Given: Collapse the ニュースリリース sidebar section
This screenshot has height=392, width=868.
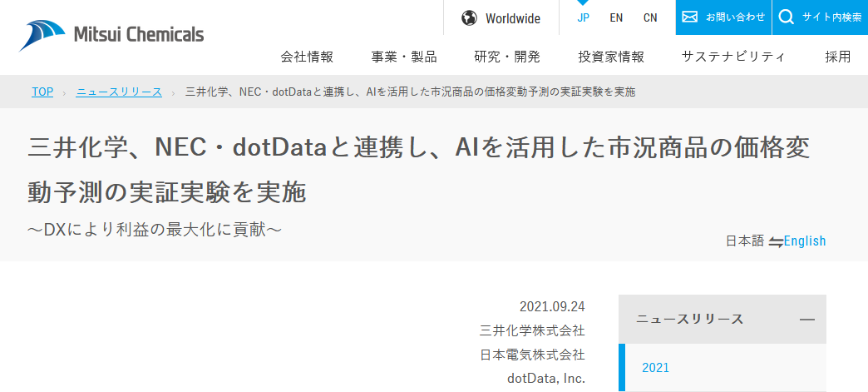Looking at the screenshot, I should 807,320.
